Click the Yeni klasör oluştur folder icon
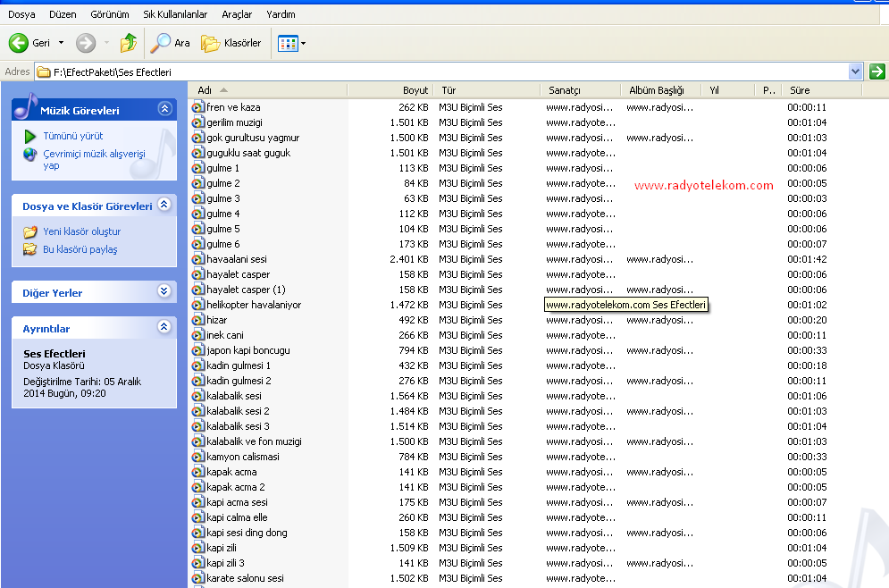889x588 pixels. (30, 231)
